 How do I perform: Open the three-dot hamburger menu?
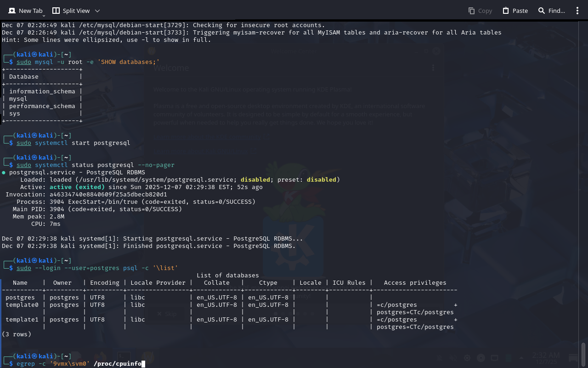pyautogui.click(x=577, y=11)
